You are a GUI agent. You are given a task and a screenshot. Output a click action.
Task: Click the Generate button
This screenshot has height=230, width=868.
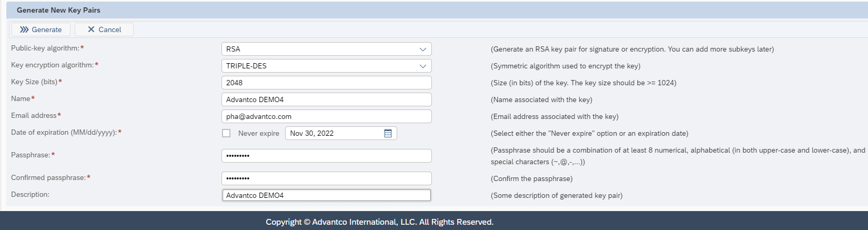41,29
